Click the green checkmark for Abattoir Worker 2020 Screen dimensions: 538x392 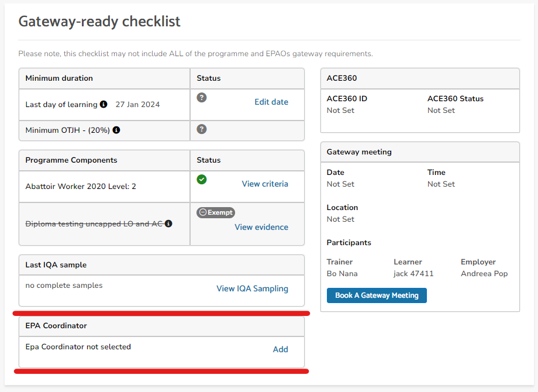[x=201, y=179]
